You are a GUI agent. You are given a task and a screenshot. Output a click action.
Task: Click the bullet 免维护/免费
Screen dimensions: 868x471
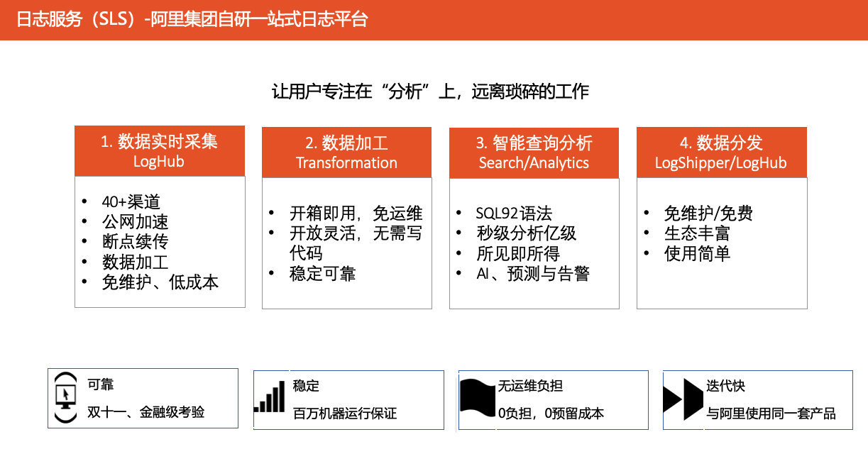708,214
